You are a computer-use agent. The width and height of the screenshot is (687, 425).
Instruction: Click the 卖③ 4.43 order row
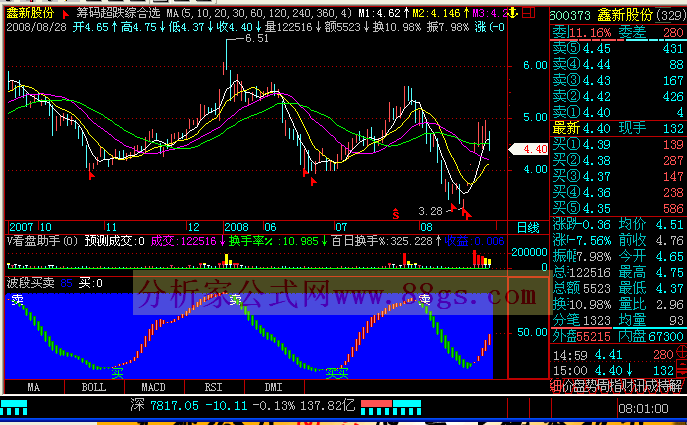(x=618, y=81)
